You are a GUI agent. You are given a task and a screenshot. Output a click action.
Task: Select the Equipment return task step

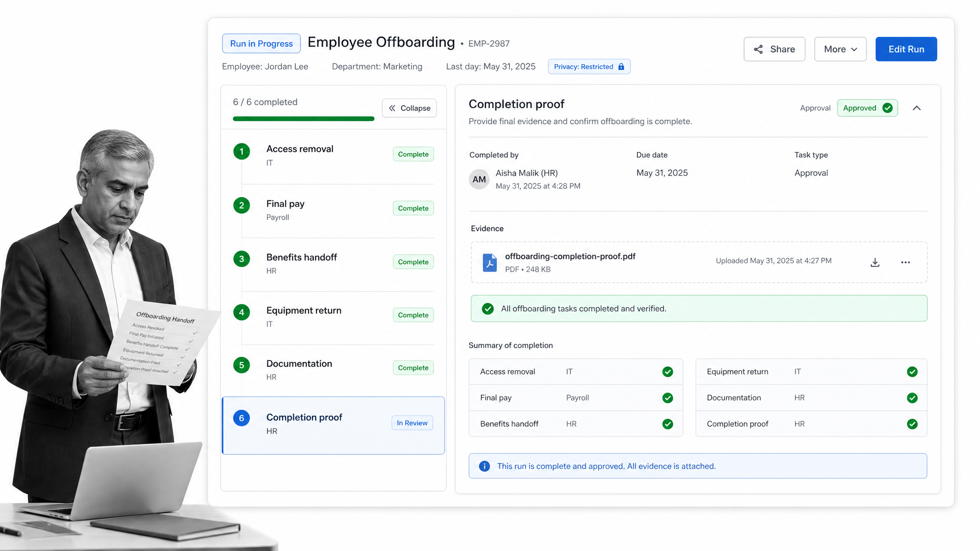(x=334, y=318)
